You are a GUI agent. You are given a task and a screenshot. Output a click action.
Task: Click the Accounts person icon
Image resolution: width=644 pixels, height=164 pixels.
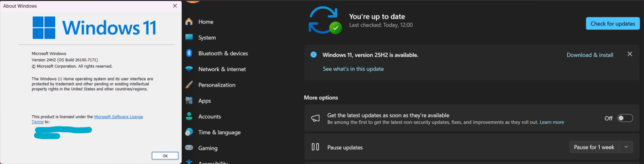(x=189, y=116)
